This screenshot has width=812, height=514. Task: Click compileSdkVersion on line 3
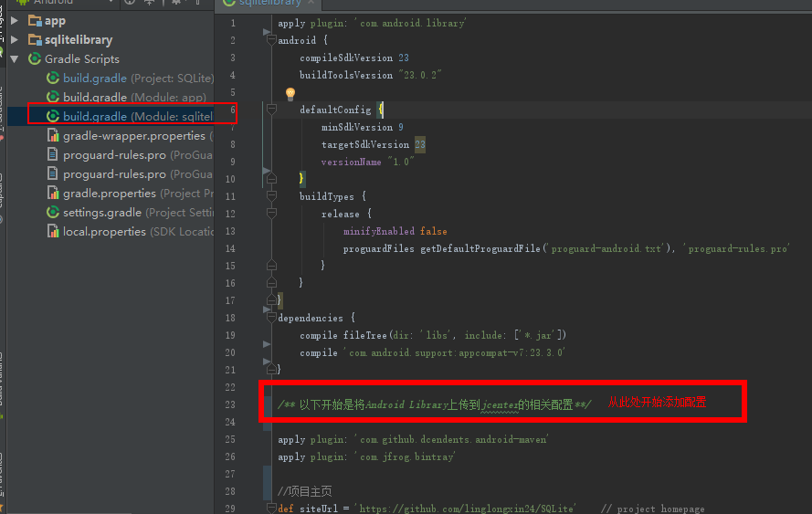point(346,58)
